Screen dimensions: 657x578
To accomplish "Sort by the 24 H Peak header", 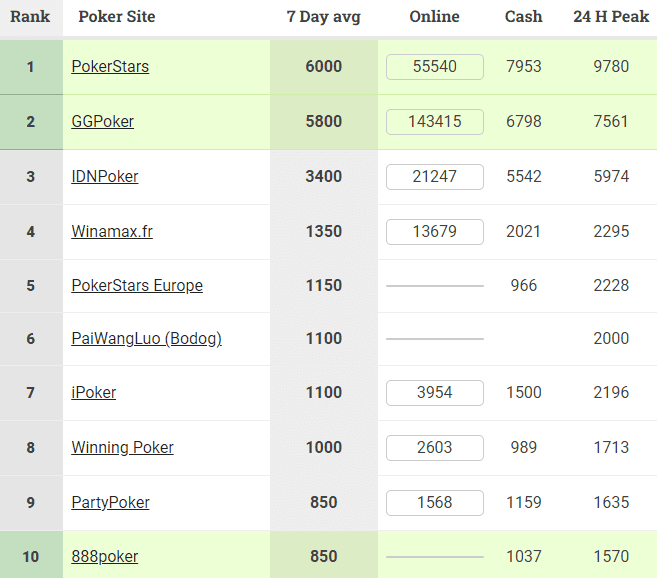I will coord(611,17).
